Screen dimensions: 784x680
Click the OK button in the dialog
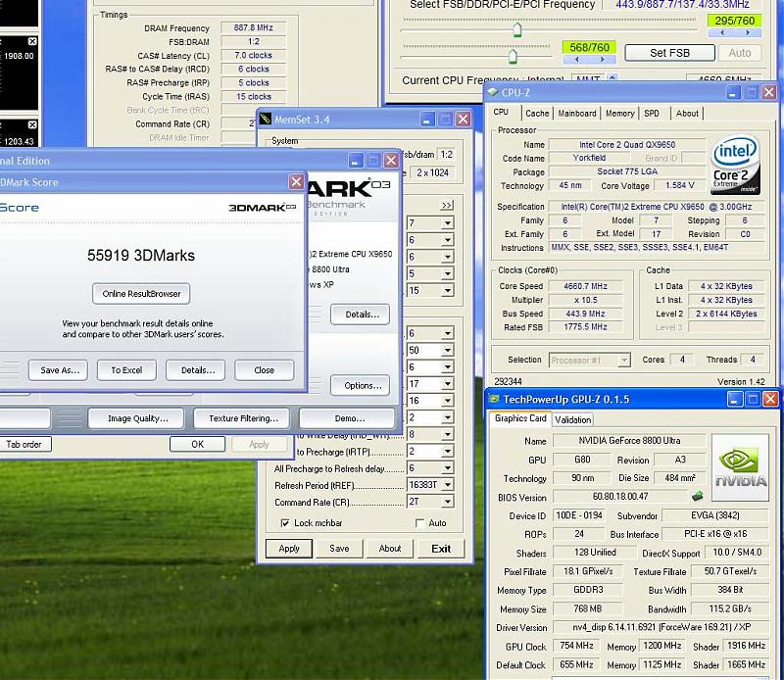[x=198, y=444]
